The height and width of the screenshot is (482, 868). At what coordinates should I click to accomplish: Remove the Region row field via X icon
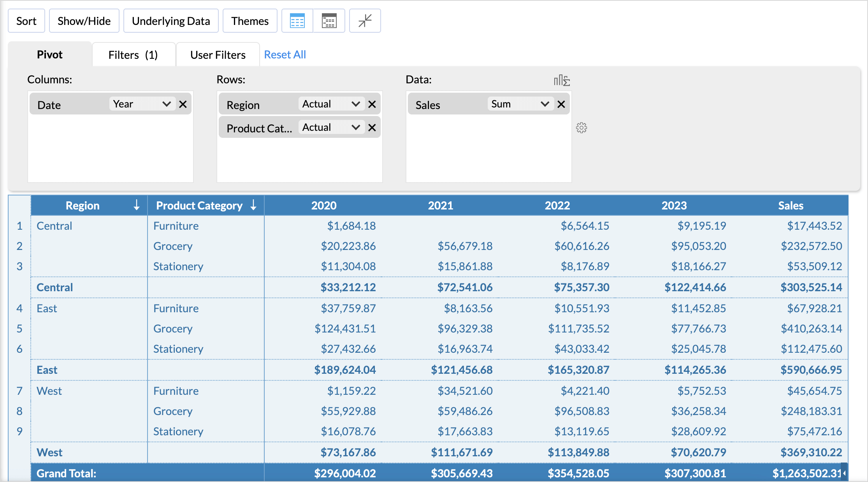[x=372, y=104]
